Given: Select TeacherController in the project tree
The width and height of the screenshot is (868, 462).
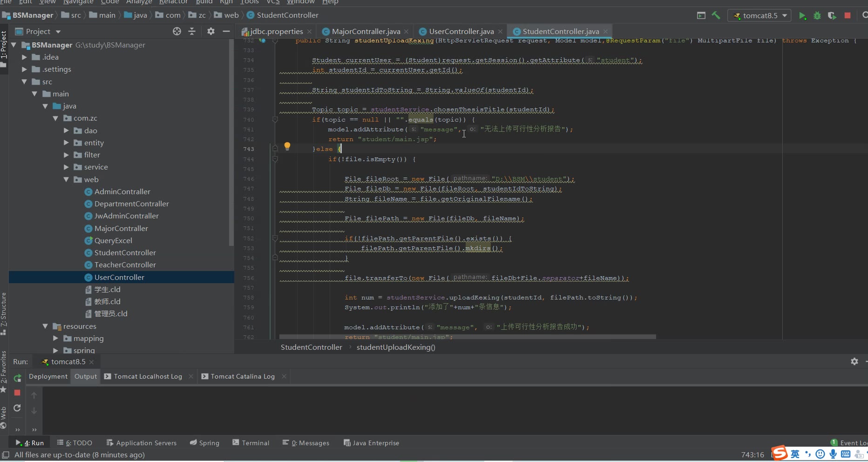Looking at the screenshot, I should pos(125,265).
